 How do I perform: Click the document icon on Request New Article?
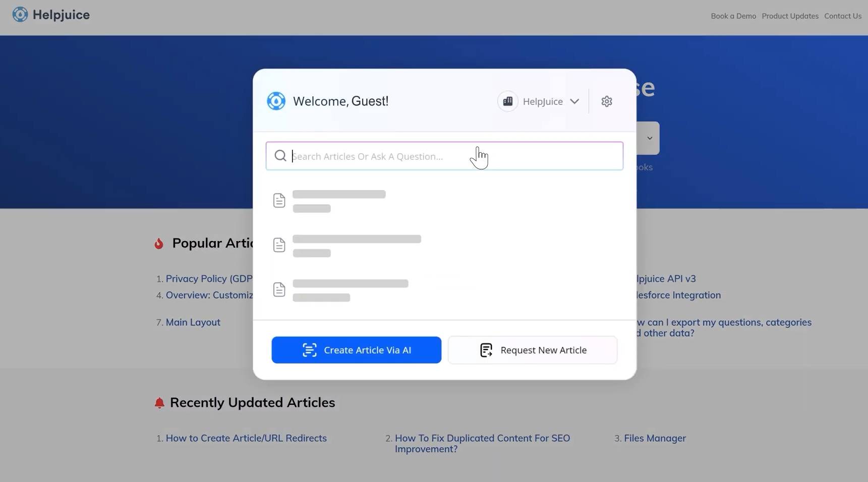click(486, 350)
